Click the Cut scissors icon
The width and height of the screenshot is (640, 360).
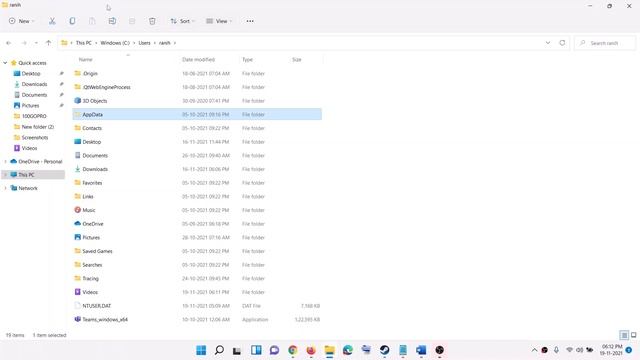(x=52, y=21)
